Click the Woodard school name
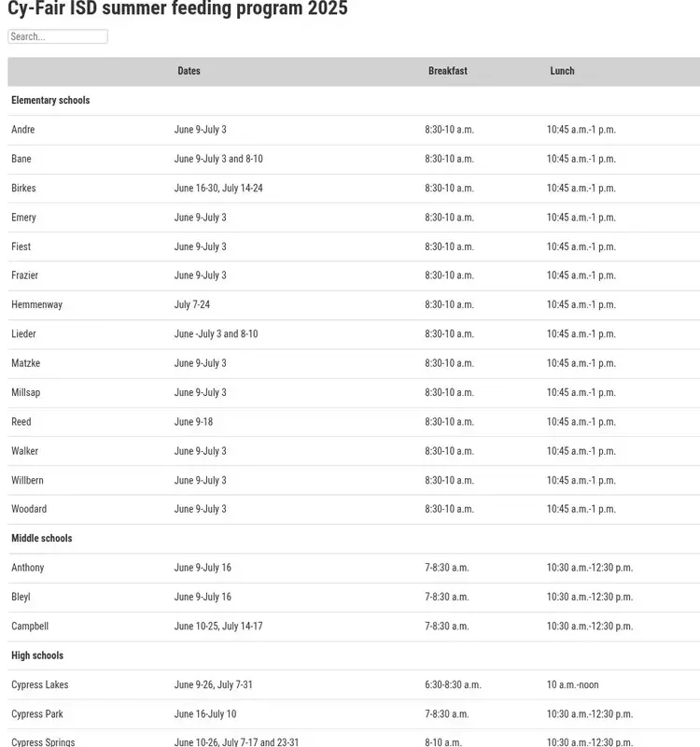Image resolution: width=700 pixels, height=747 pixels. (29, 509)
